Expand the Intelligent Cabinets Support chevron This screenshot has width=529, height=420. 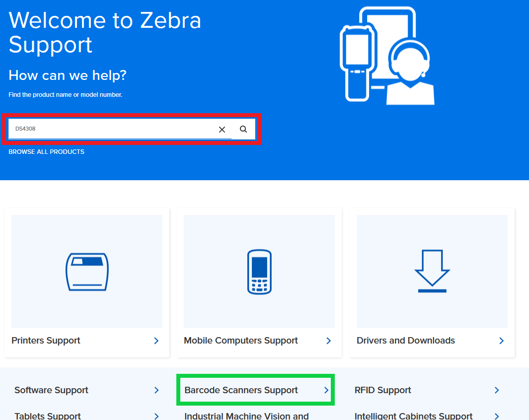point(497,416)
